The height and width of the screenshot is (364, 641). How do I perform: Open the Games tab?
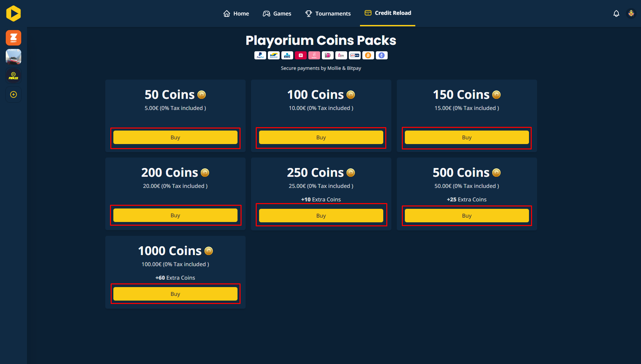pyautogui.click(x=277, y=13)
